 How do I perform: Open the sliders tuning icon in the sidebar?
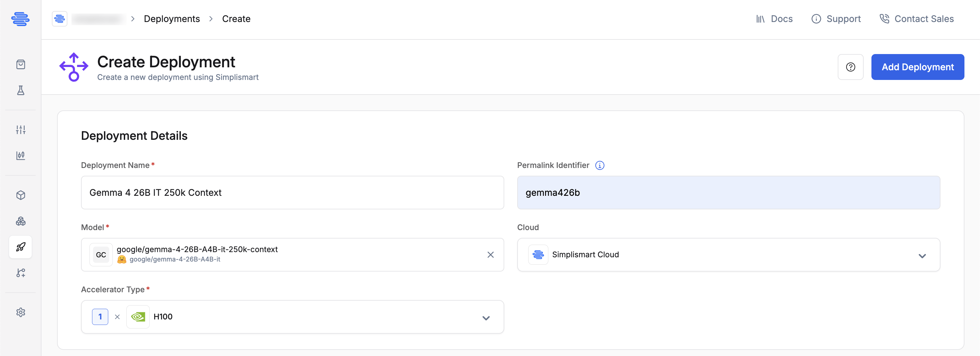coord(20,129)
